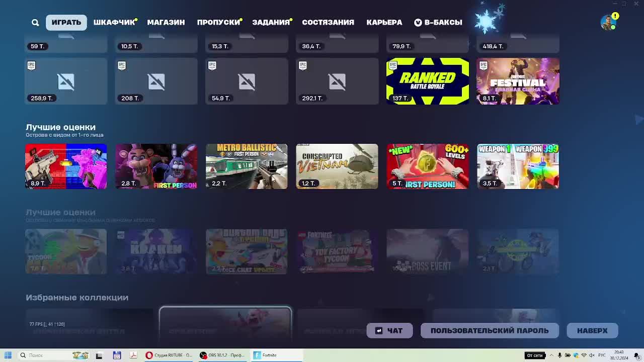The width and height of the screenshot is (644, 362).
Task: Select the placeholder tile with 258,9 Т.
Action: point(66,81)
